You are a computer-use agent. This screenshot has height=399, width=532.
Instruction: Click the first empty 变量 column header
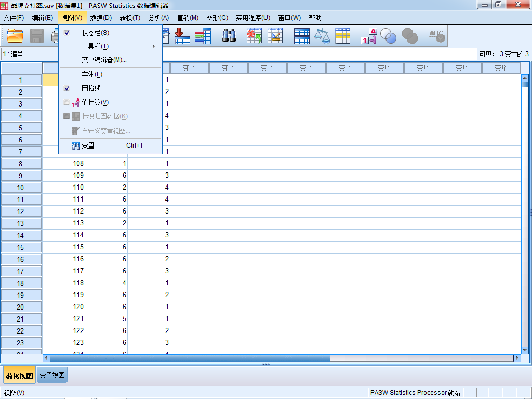(x=189, y=68)
